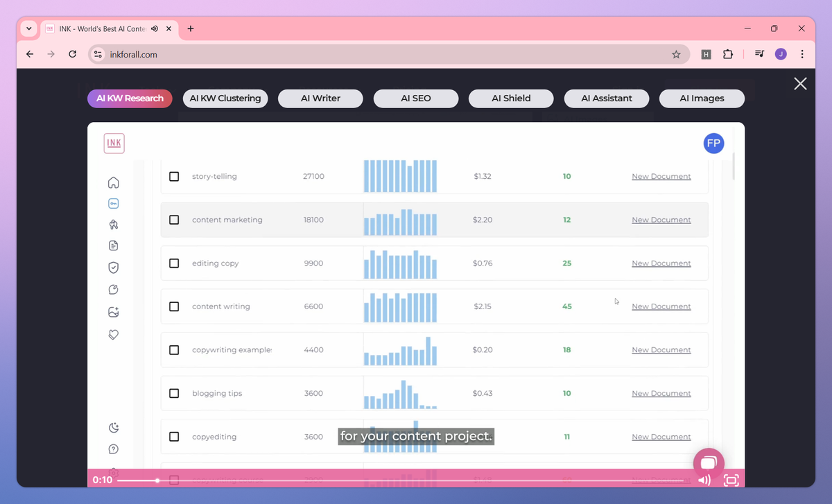Switch to AI Shield tab
Screen dimensions: 832x504
511,98
